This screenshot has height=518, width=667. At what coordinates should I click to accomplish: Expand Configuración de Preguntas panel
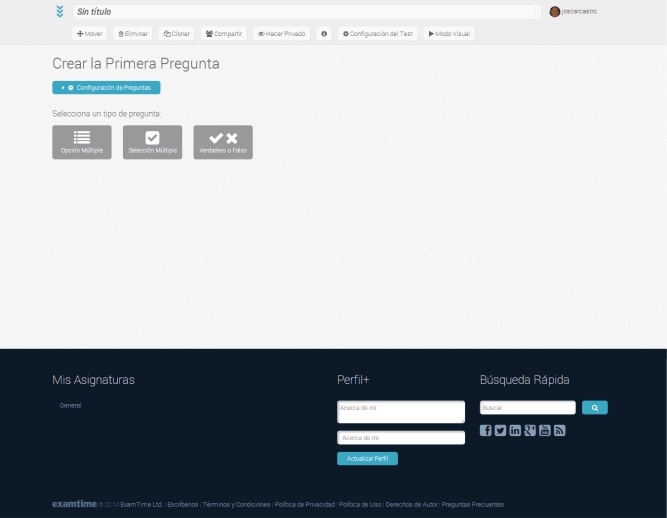pos(106,88)
